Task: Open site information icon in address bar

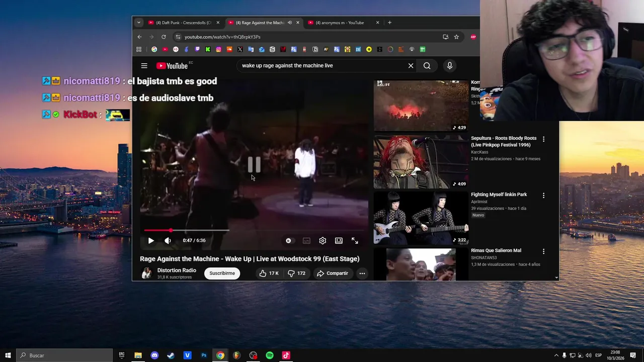Action: point(177,37)
